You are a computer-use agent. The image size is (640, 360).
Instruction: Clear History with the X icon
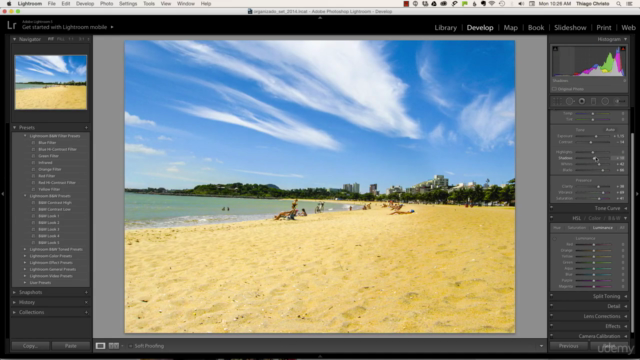(x=86, y=302)
